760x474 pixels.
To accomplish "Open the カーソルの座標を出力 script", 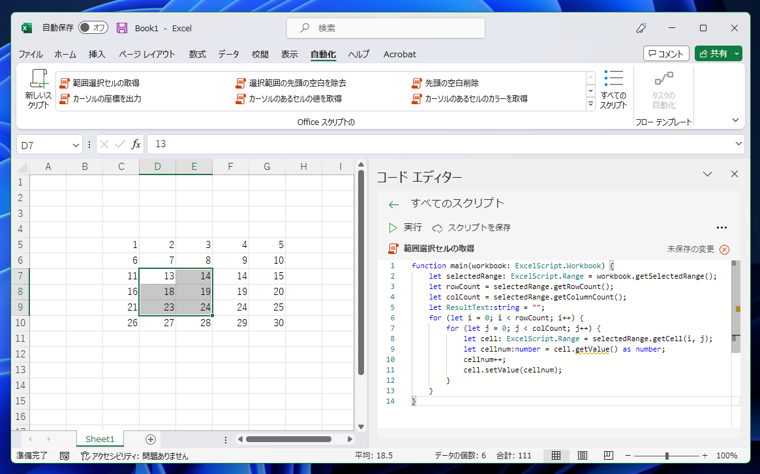I will coord(100,98).
